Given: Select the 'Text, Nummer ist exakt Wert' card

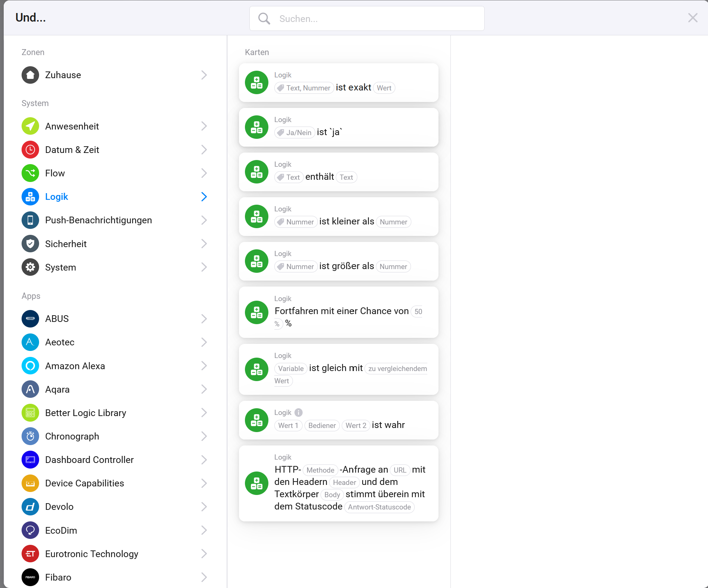Looking at the screenshot, I should 339,83.
